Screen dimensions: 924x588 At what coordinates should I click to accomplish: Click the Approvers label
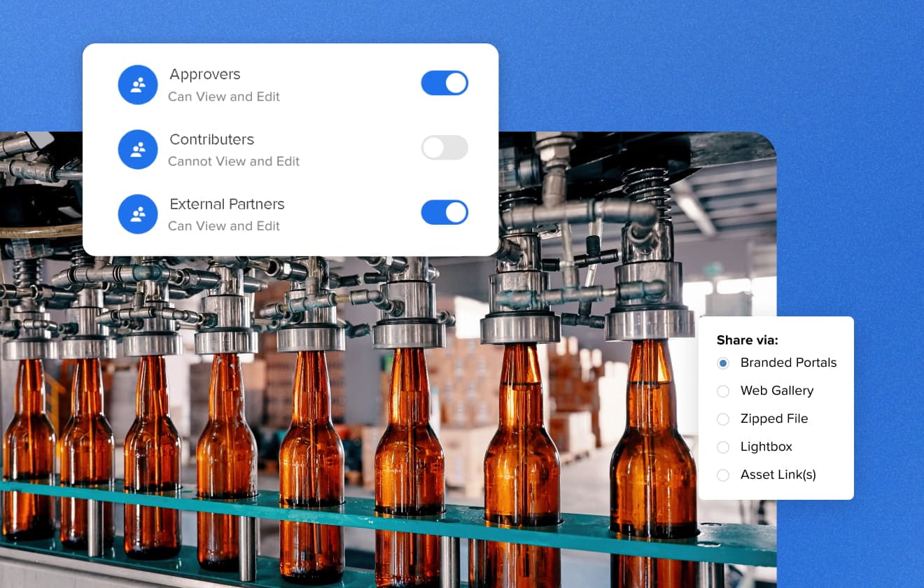pos(205,75)
